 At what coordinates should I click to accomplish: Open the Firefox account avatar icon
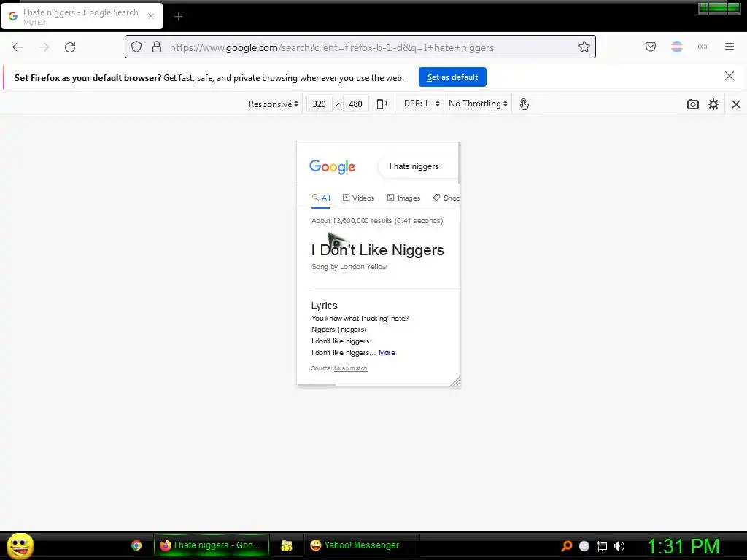click(677, 47)
